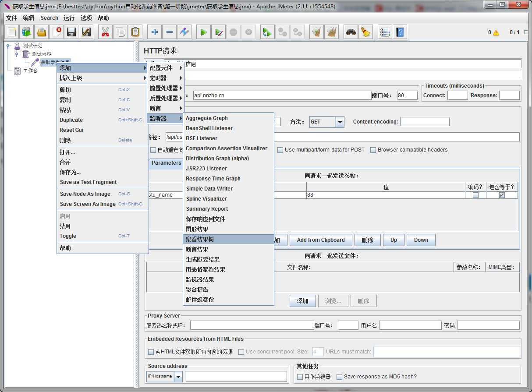This screenshot has height=392, width=532.
Task: Click the Collapse All minus icon
Action: 169,32
